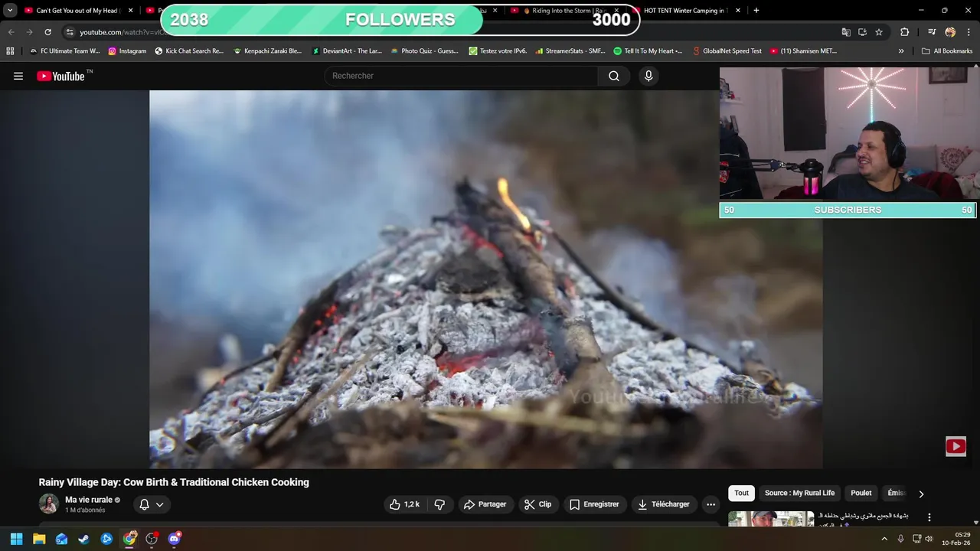
Task: Download video with Télécharger
Action: [664, 504]
